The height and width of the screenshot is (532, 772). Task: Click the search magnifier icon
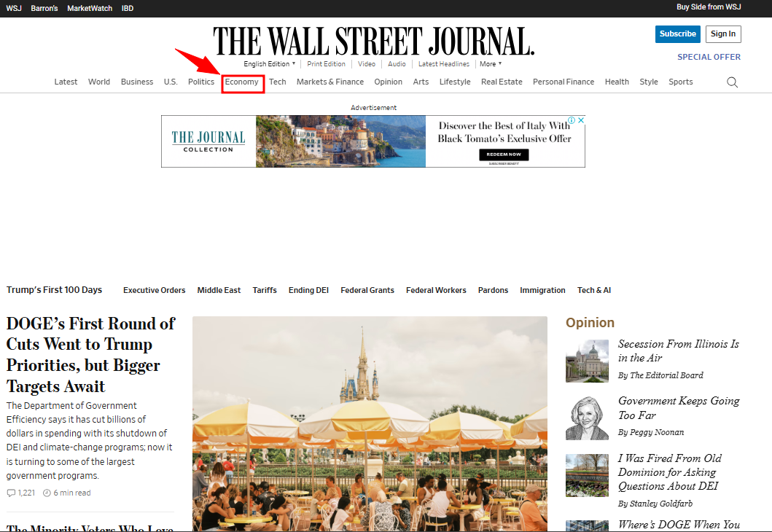pos(732,82)
